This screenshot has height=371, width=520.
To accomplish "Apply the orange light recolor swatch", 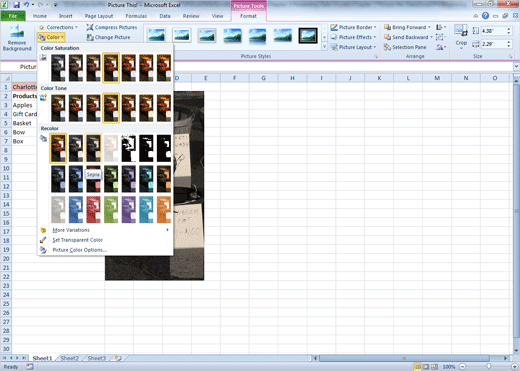I will pos(164,209).
